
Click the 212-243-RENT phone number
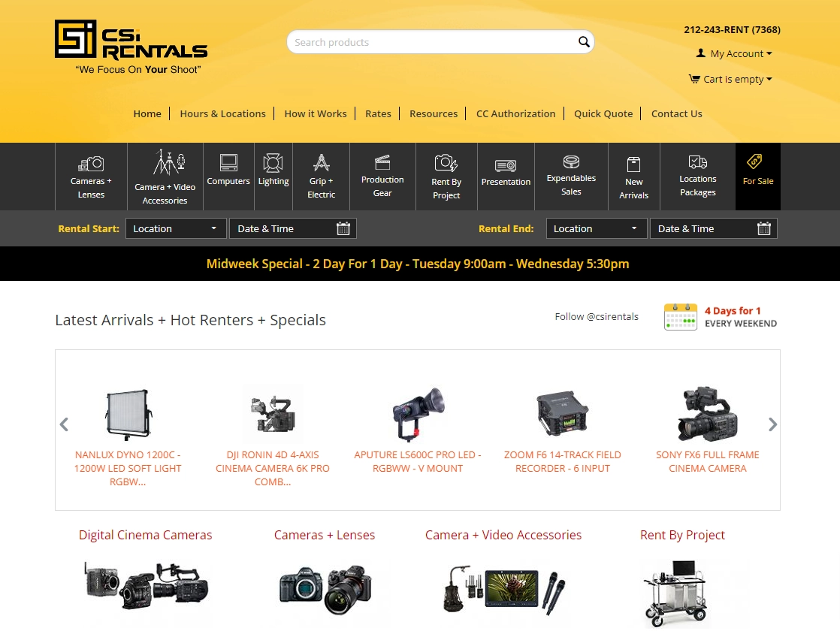732,29
